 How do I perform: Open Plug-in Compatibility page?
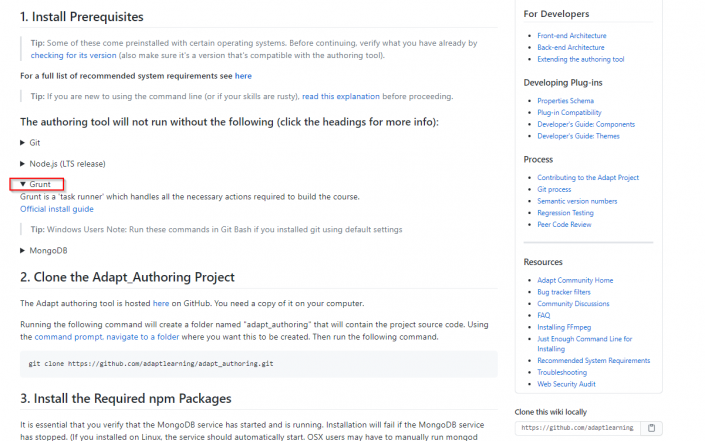point(569,113)
